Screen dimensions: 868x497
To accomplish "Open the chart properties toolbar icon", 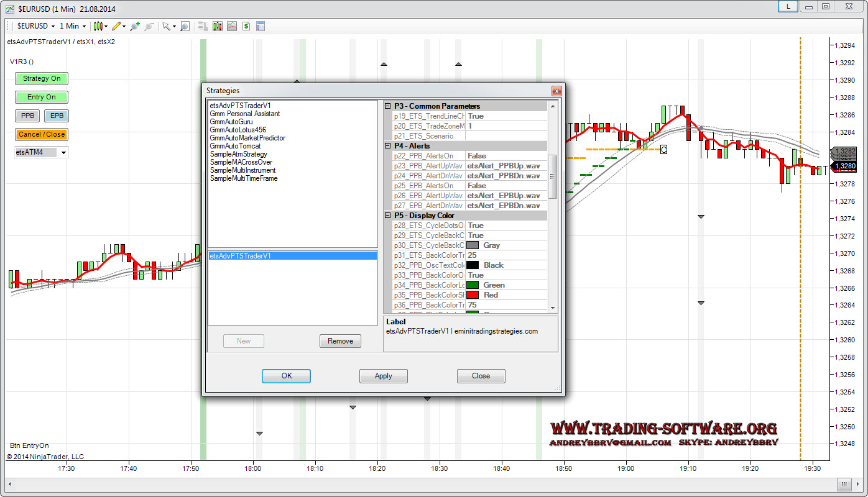I will (x=261, y=26).
